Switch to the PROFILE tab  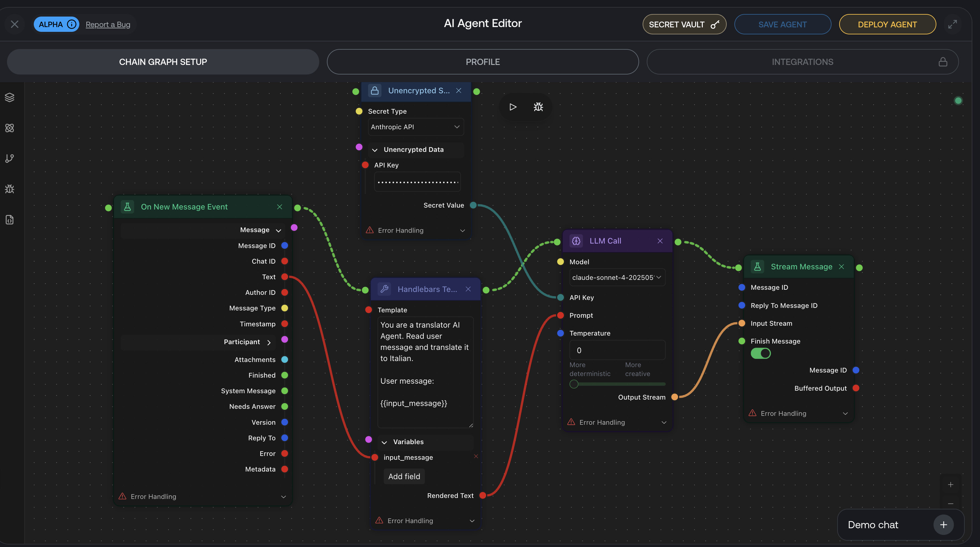(x=482, y=62)
